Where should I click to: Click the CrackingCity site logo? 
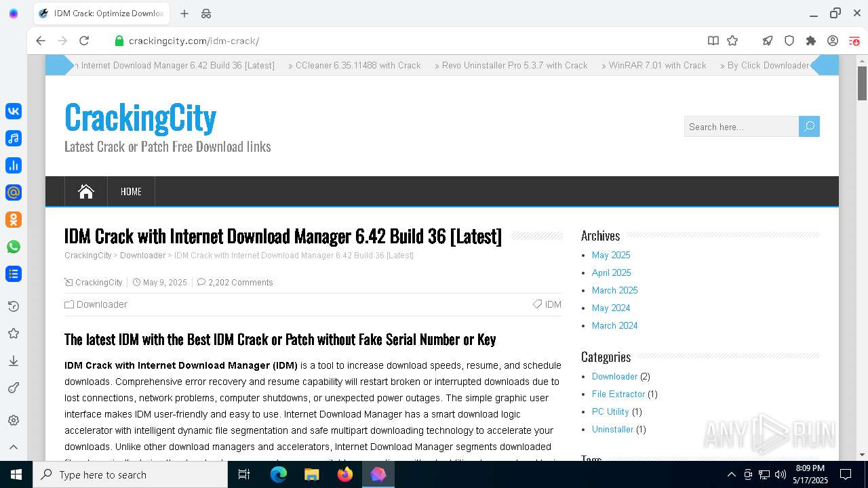point(140,117)
